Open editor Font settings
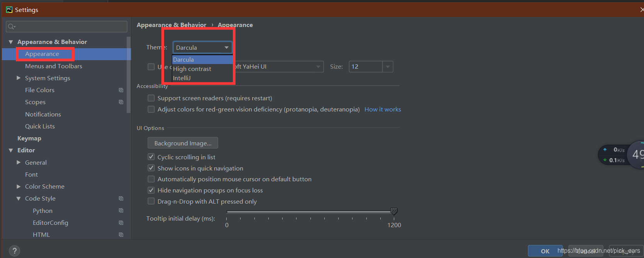The image size is (644, 258). 31,174
